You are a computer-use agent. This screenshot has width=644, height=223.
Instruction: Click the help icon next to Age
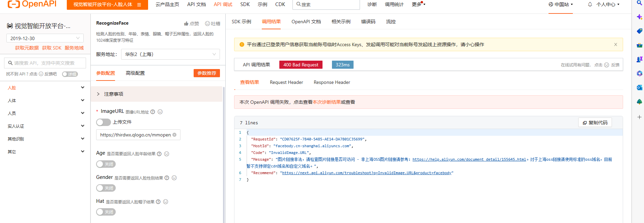[x=159, y=154]
